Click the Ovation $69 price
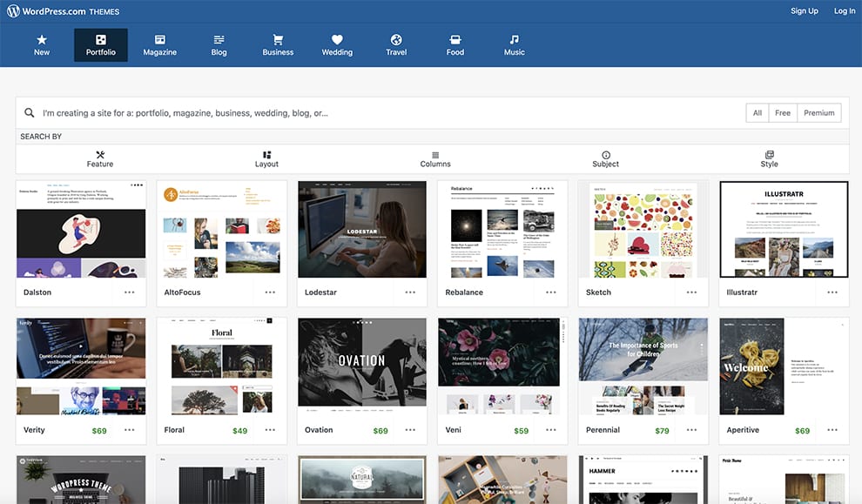Viewport: 862px width, 504px height. pyautogui.click(x=380, y=431)
